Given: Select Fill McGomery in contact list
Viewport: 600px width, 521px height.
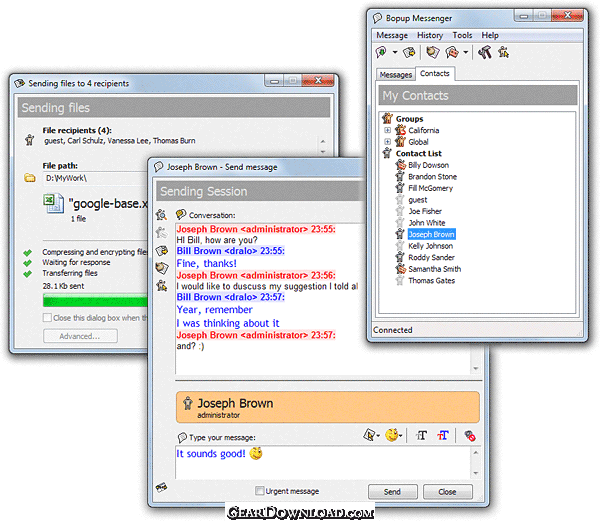Looking at the screenshot, I should pyautogui.click(x=430, y=188).
